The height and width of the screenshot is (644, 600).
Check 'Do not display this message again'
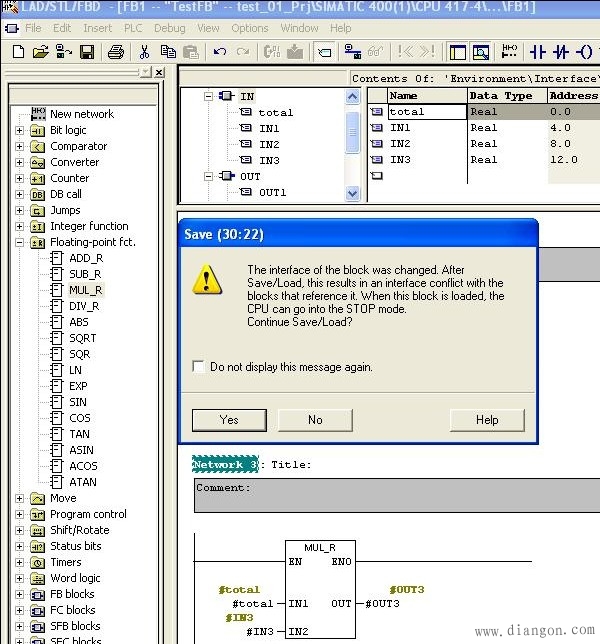(x=198, y=367)
